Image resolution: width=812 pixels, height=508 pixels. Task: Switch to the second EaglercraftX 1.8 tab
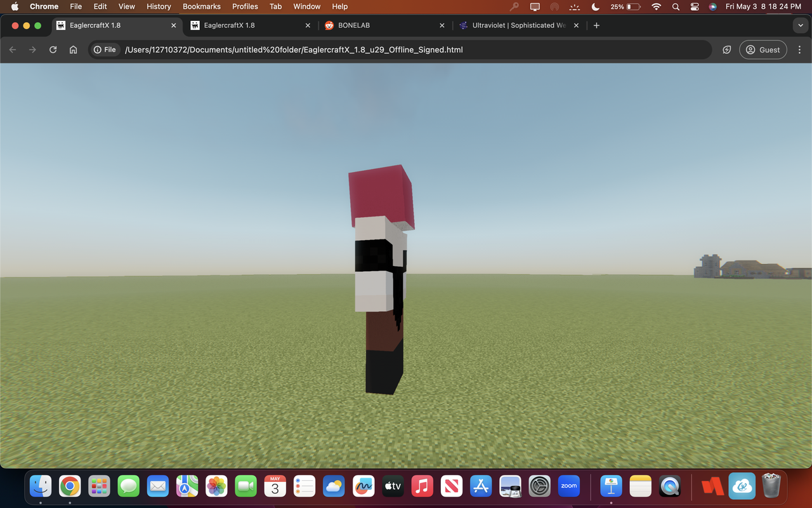[251, 25]
